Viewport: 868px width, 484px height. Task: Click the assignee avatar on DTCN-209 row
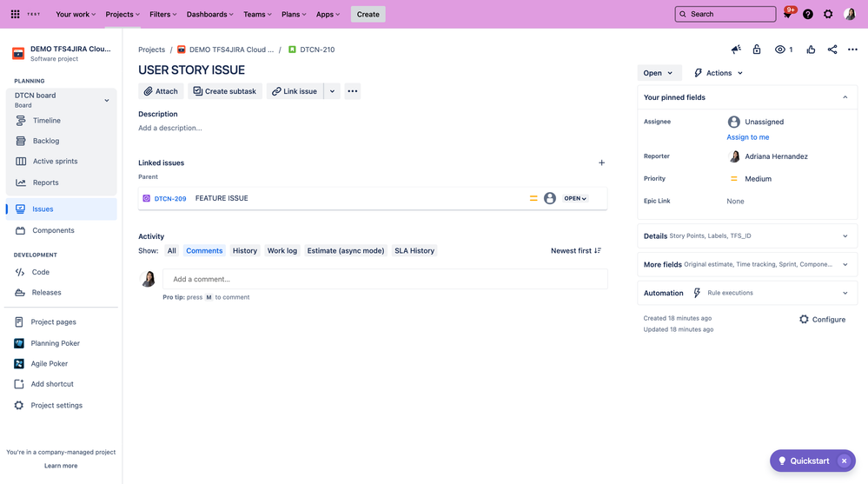pos(550,198)
